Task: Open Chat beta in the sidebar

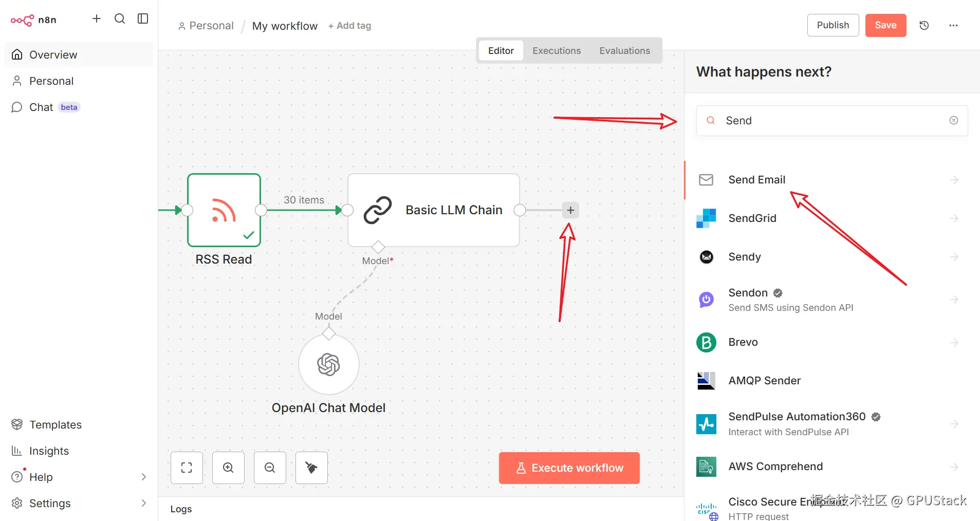Action: [79, 107]
